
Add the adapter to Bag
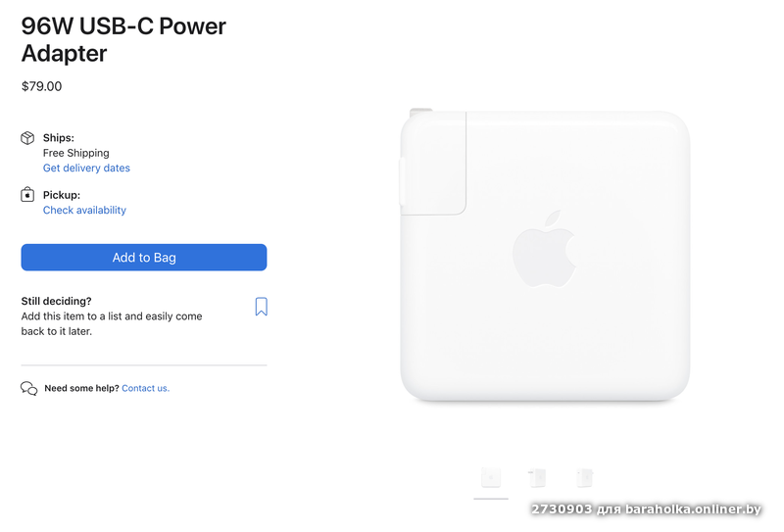[144, 258]
